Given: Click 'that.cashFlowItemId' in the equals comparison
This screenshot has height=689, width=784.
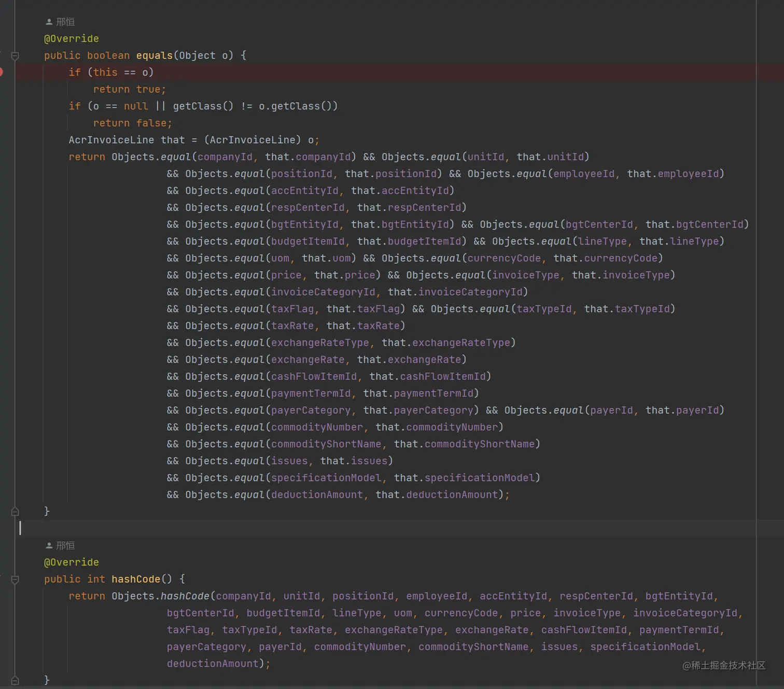Looking at the screenshot, I should coord(428,376).
